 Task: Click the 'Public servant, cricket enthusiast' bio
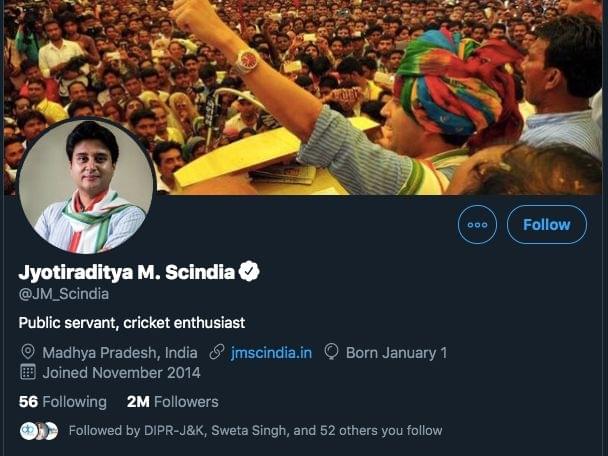click(x=132, y=323)
